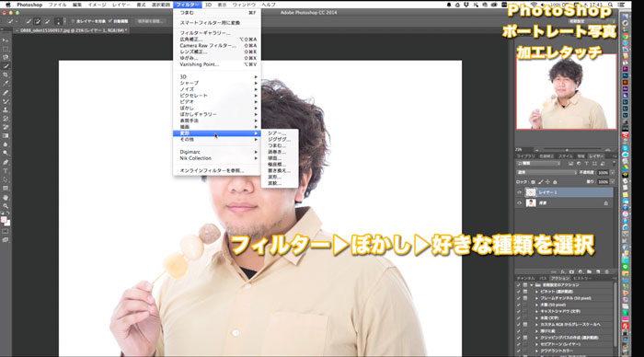
Task: Click the lock all icon in Layers panel
Action: (x=555, y=181)
